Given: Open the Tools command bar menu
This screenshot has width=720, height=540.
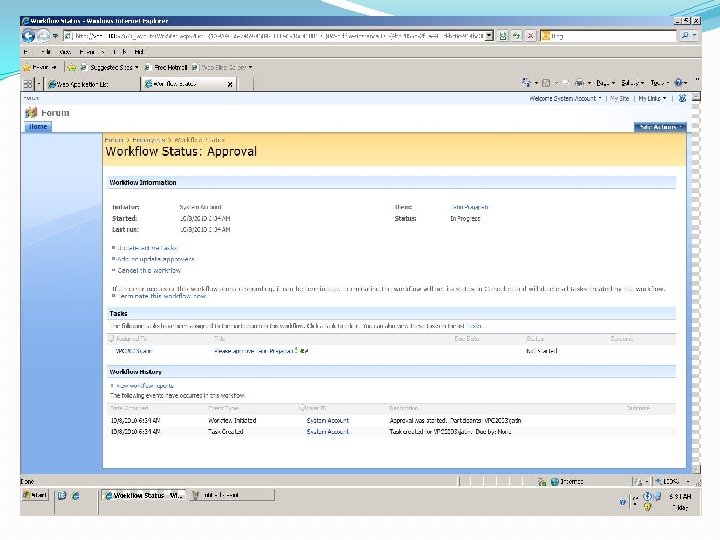Looking at the screenshot, I should click(659, 83).
